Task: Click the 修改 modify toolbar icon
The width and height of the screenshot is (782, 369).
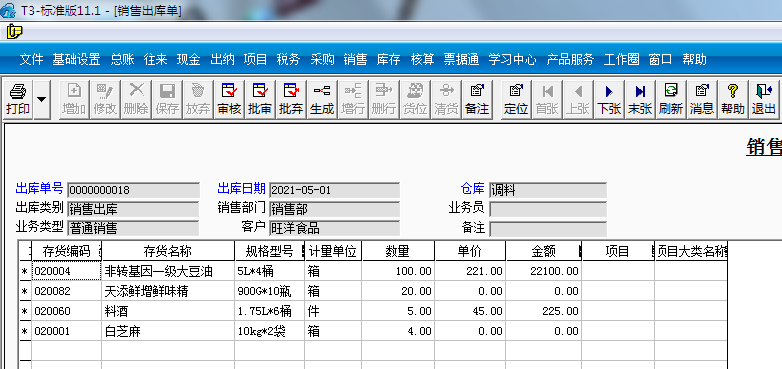Action: (x=105, y=99)
